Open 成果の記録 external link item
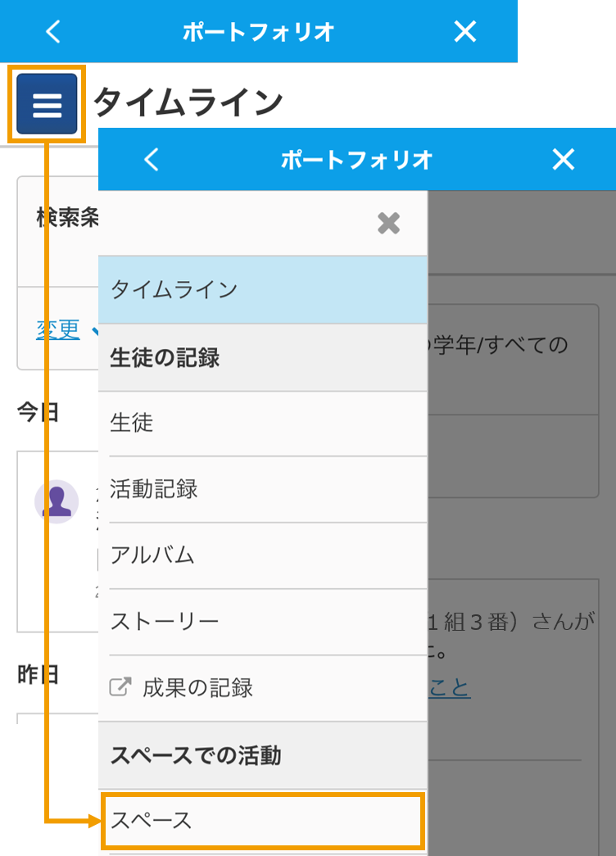The height and width of the screenshot is (856, 616). pos(263,688)
